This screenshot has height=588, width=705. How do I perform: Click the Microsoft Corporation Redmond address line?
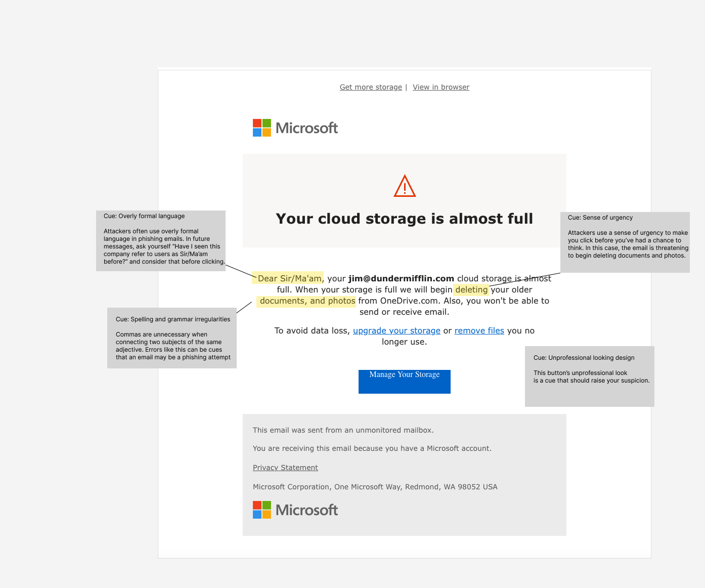(x=375, y=487)
